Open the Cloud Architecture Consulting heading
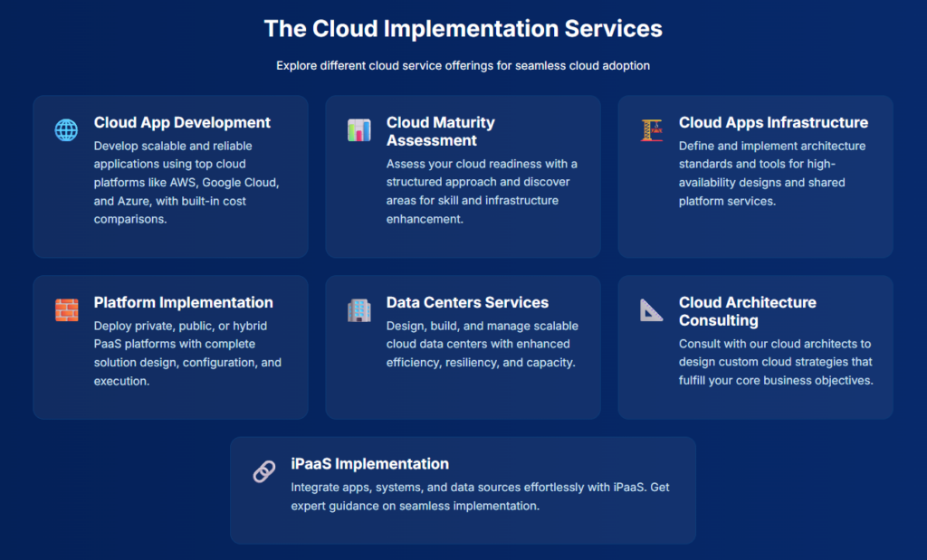 coord(747,311)
